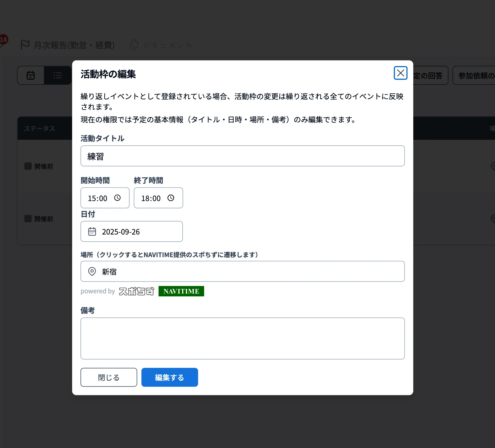Select the ステータス column header checkbox area
495x448 pixels.
click(40, 128)
